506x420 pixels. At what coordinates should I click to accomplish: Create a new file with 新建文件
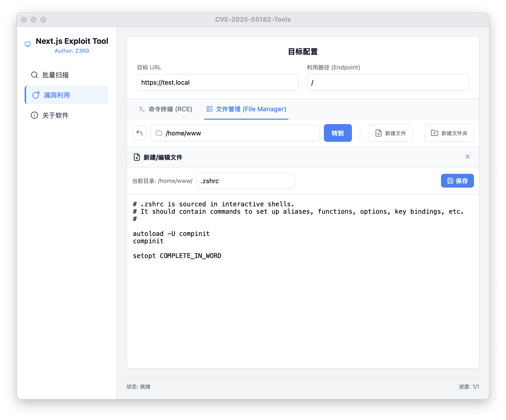click(390, 133)
